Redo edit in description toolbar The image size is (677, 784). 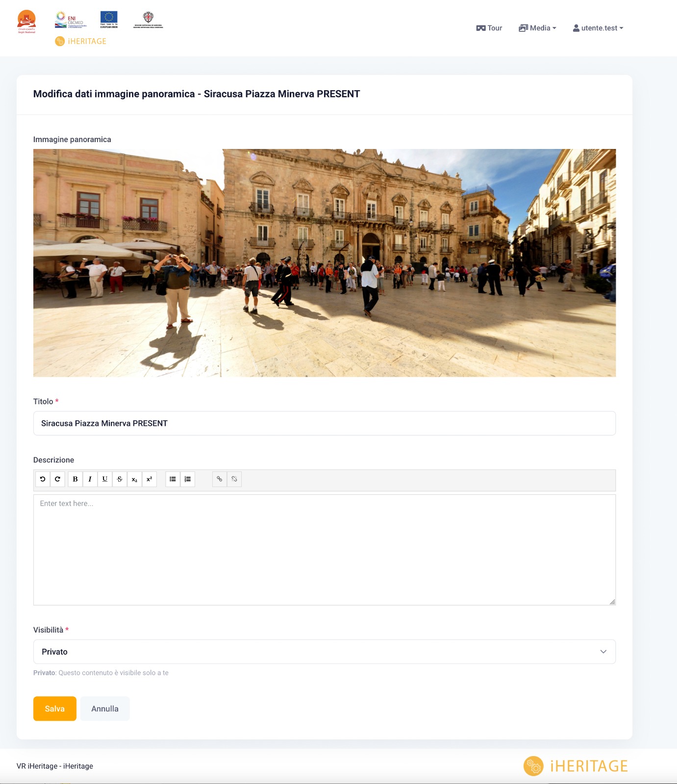click(57, 479)
